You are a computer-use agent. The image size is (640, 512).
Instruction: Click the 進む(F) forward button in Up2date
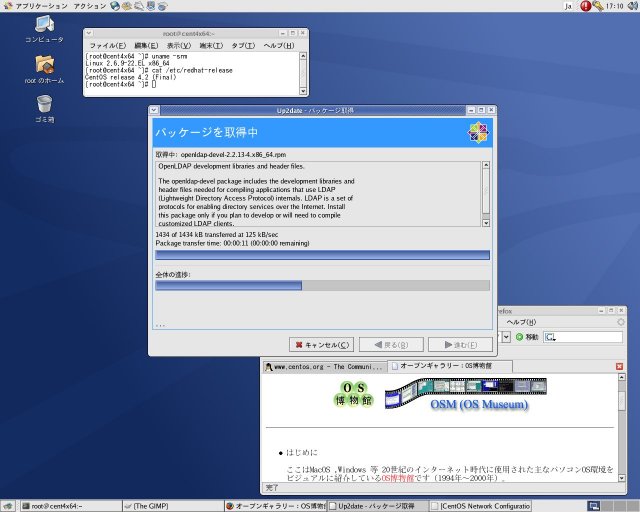coord(460,345)
